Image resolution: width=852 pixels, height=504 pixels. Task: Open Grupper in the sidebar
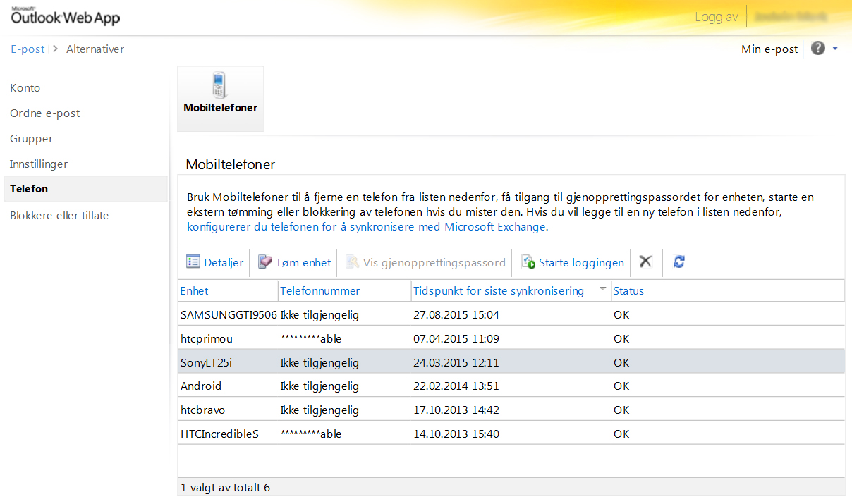click(x=32, y=139)
